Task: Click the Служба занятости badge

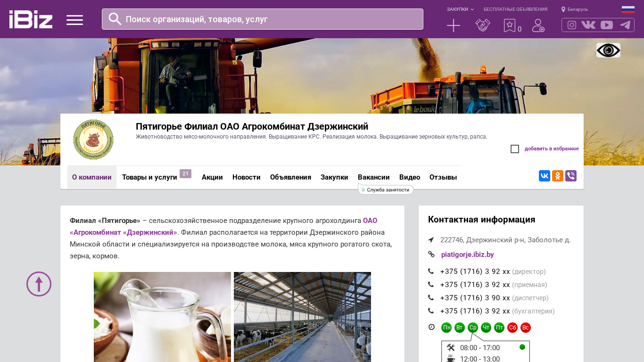Action: coord(386,189)
